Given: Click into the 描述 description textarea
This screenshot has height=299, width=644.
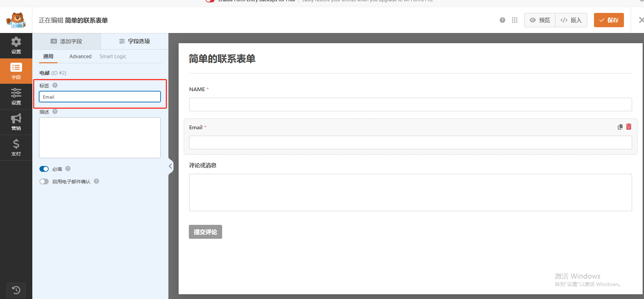Looking at the screenshot, I should point(100,138).
